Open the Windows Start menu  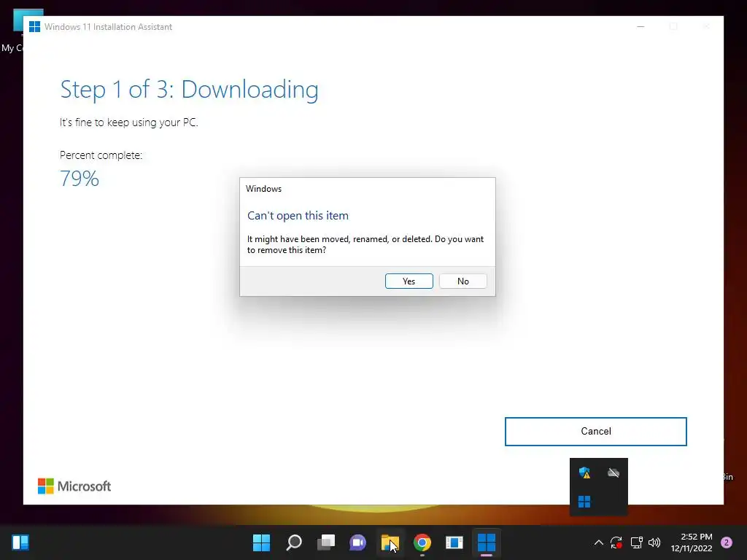[261, 542]
